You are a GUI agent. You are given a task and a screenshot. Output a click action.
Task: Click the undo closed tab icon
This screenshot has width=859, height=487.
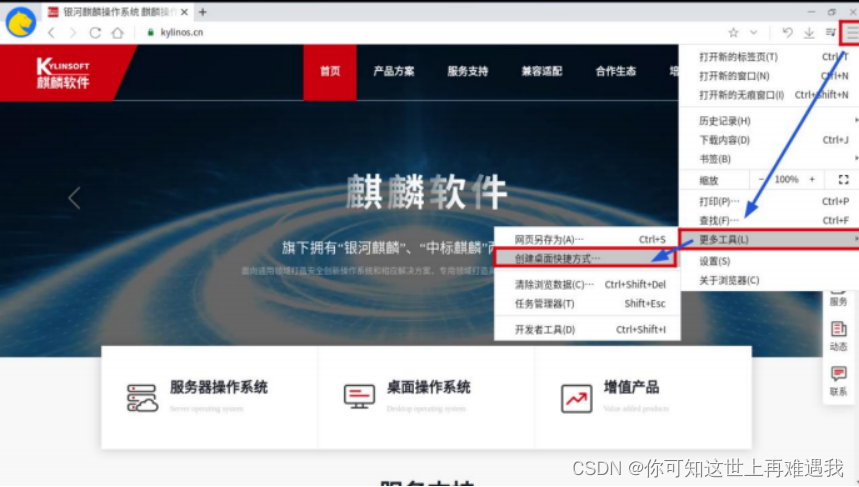point(787,33)
